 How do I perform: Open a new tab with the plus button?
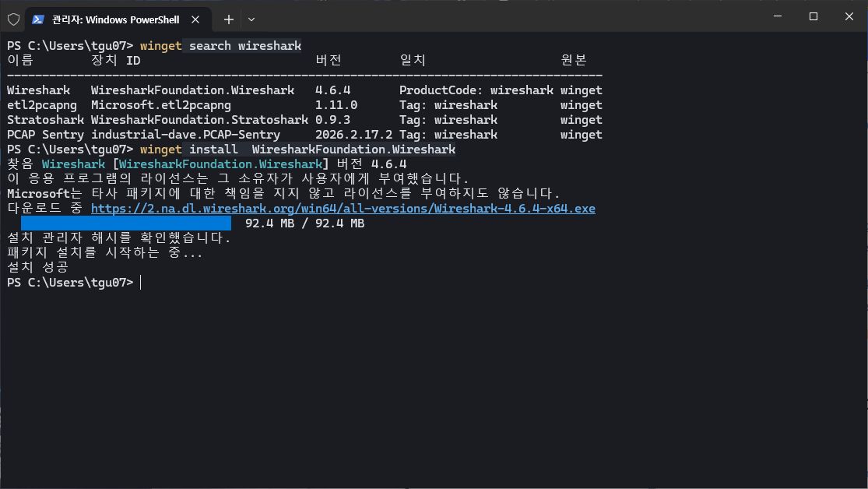[228, 18]
